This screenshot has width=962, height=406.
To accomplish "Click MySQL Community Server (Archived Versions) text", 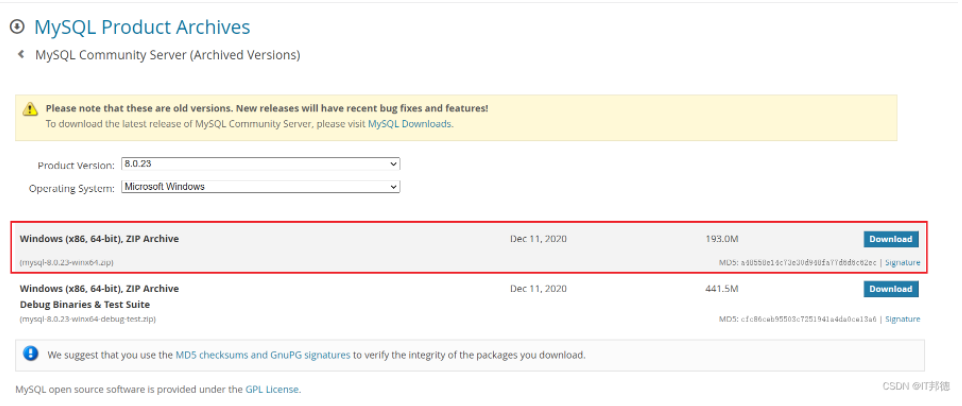I will tap(168, 55).
